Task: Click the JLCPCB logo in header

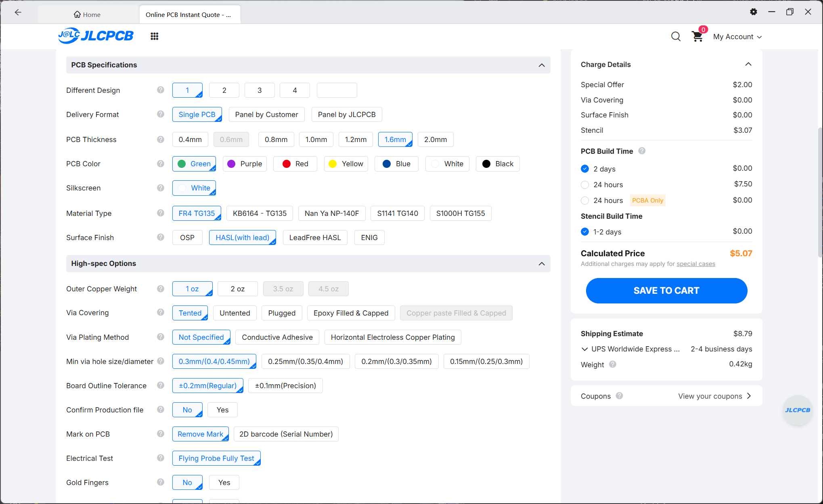Action: [x=96, y=36]
